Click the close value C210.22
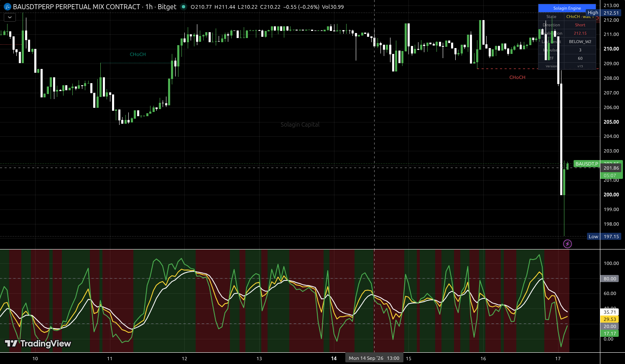625x364 pixels. 270,7
